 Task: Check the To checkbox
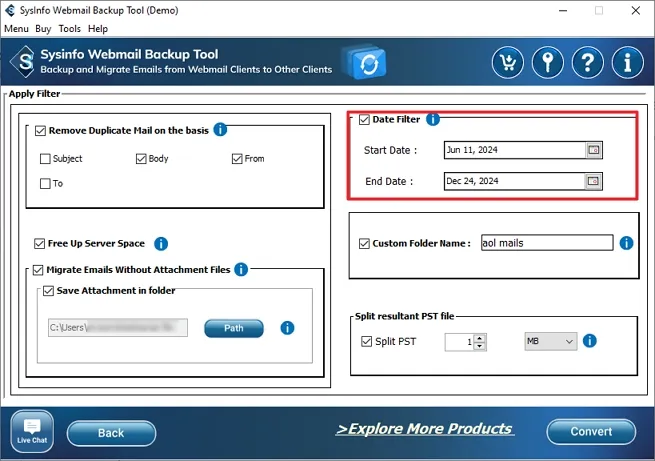coord(45,184)
